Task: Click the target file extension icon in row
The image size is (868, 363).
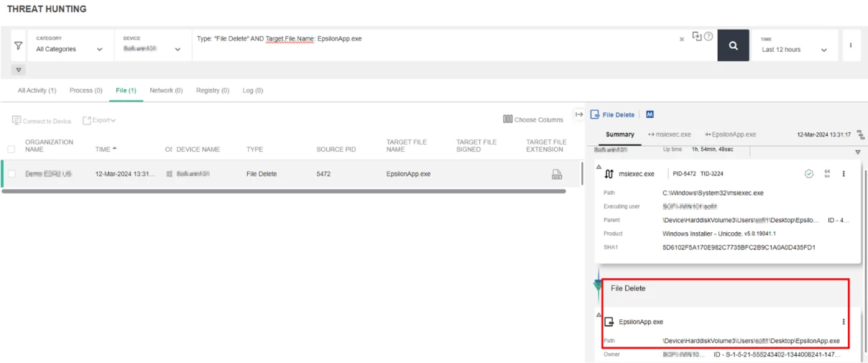Action: (556, 173)
